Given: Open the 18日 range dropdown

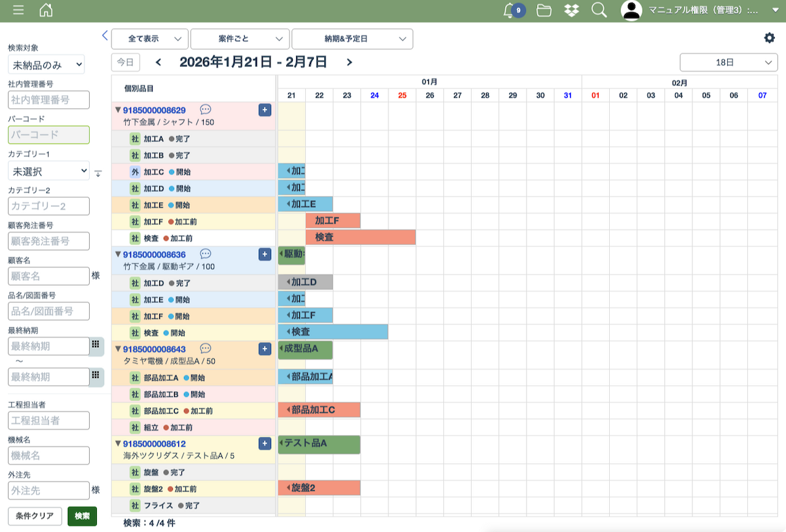Looking at the screenshot, I should [728, 62].
